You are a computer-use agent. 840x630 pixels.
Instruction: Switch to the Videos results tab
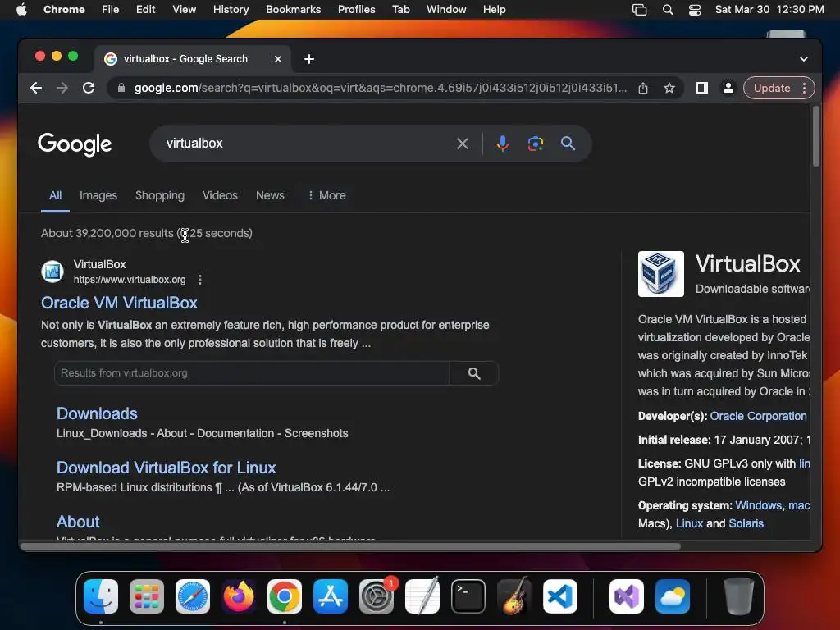pyautogui.click(x=220, y=195)
